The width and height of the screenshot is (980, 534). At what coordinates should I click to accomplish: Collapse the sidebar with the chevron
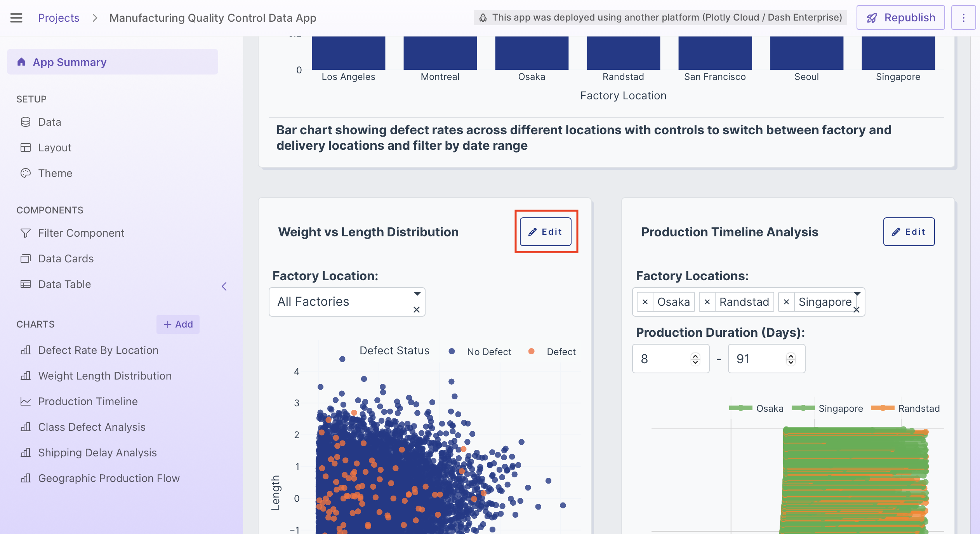click(x=224, y=286)
